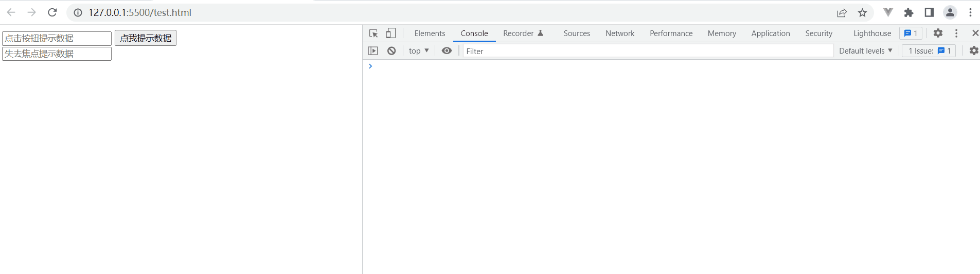Open Chrome's three-dot menu
The width and height of the screenshot is (980, 274).
[970, 12]
